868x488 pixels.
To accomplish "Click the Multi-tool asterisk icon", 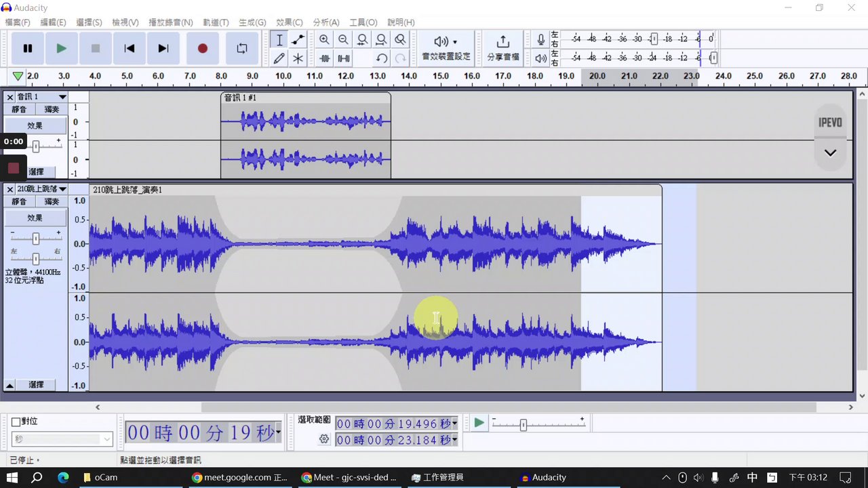I will [298, 58].
